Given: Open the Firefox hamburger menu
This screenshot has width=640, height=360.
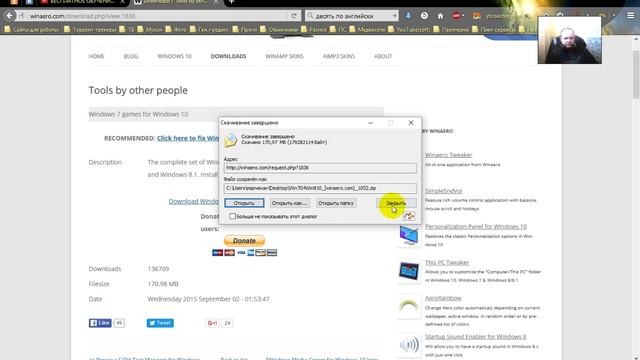Looking at the screenshot, I should pos(631,16).
